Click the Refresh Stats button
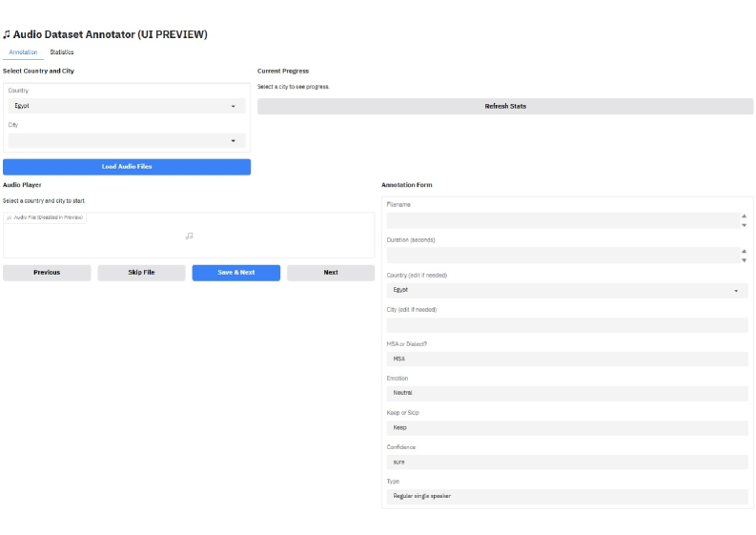The width and height of the screenshot is (756, 535). [x=505, y=106]
